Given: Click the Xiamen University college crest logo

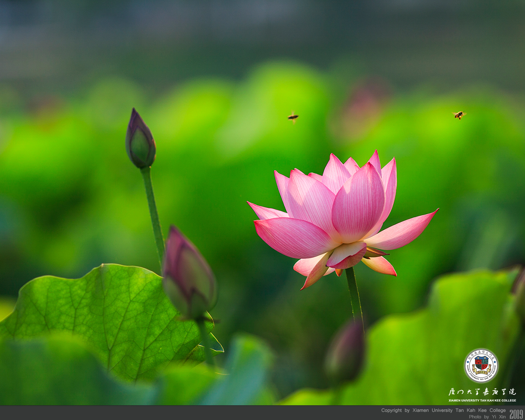Looking at the screenshot, I should [481, 365].
